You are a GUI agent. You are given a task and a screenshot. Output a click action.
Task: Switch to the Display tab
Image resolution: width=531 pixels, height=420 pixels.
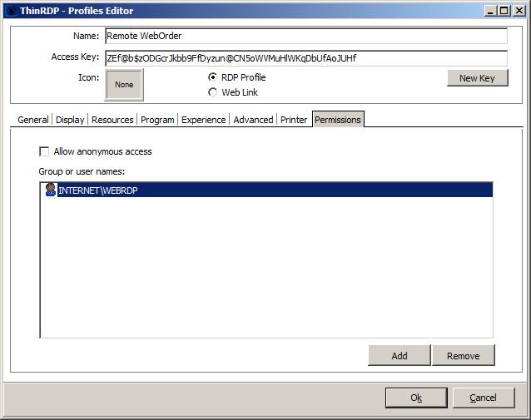70,120
